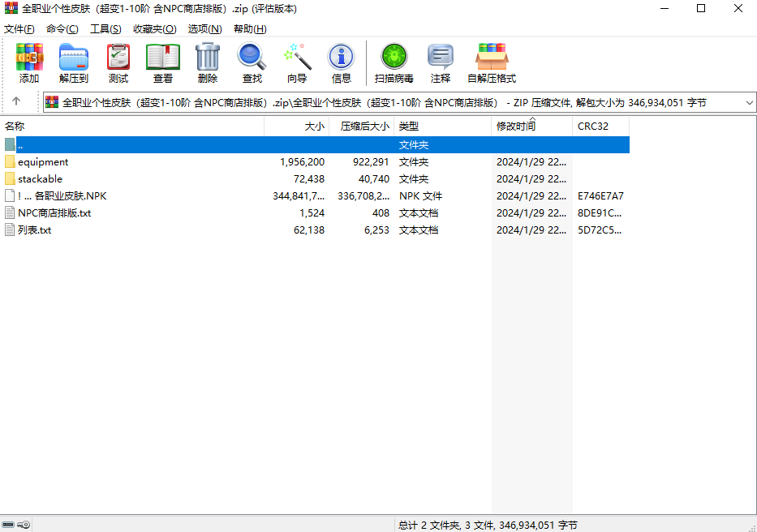Open the 命令(C) menu
The width and height of the screenshot is (757, 532).
[62, 29]
